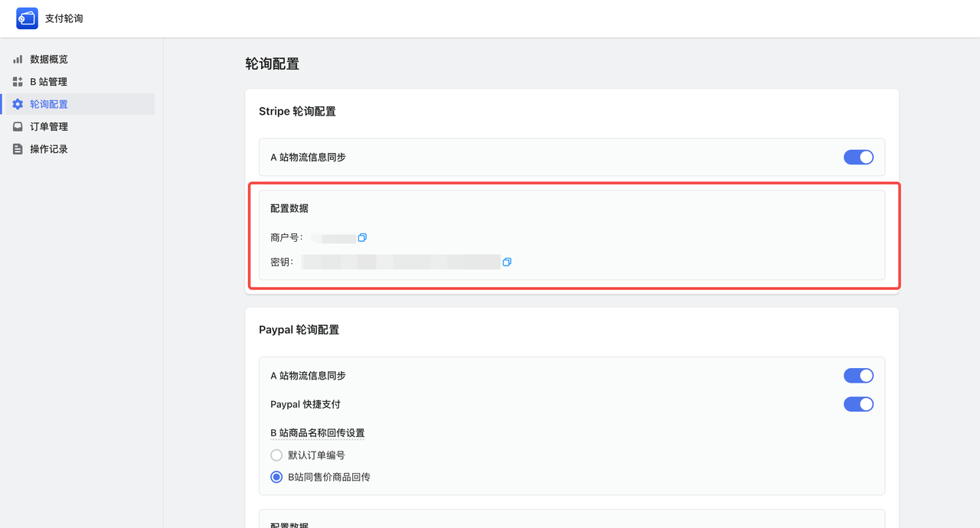Choose the B站同售价商品回传 radio option
The width and height of the screenshot is (980, 528).
pos(276,477)
